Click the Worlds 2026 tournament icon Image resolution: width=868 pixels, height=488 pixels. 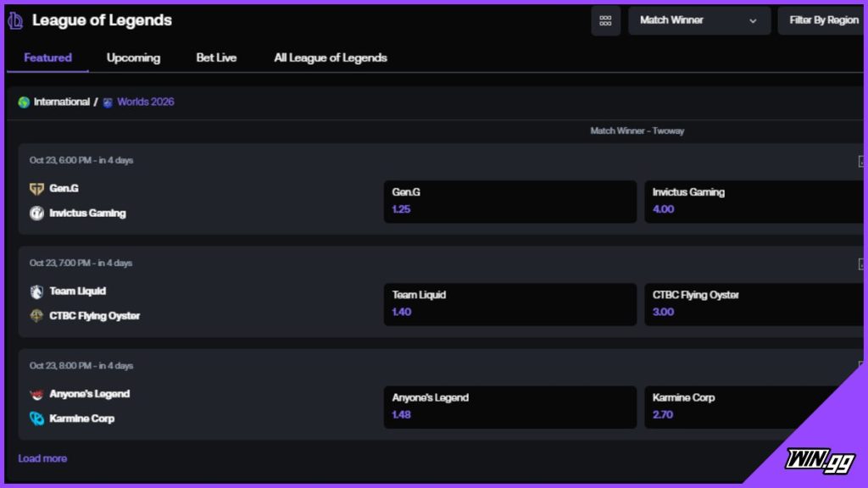pos(108,103)
